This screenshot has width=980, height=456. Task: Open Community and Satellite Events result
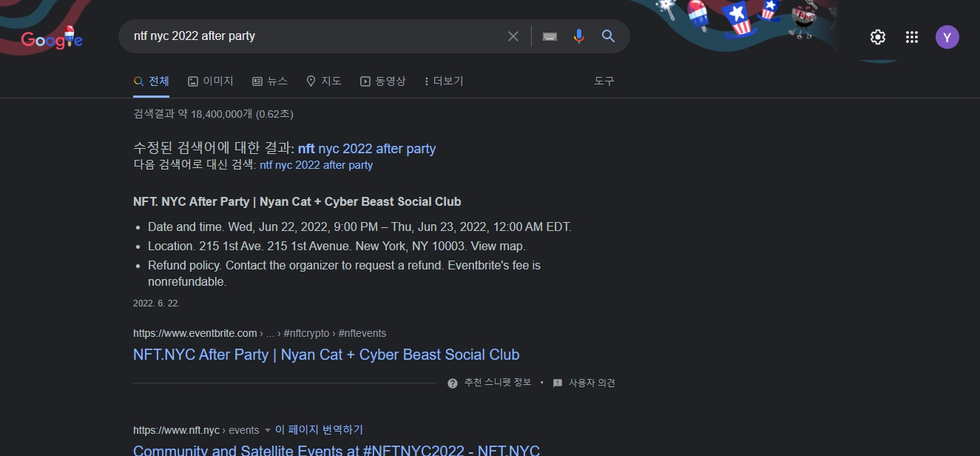337,450
